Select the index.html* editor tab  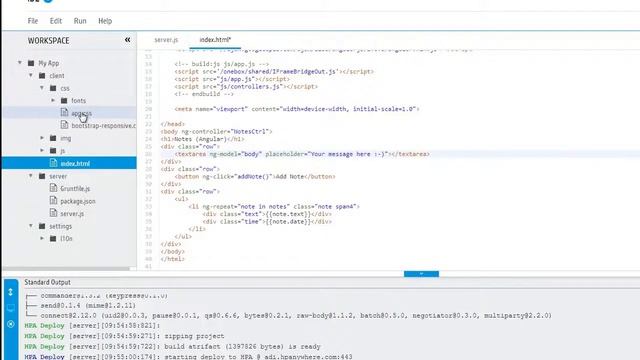click(x=215, y=40)
